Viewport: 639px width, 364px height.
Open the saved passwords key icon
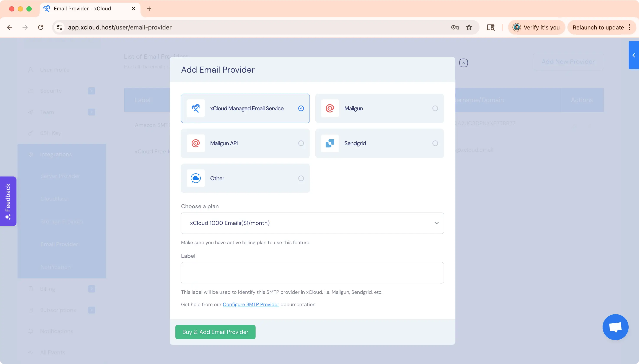[455, 27]
